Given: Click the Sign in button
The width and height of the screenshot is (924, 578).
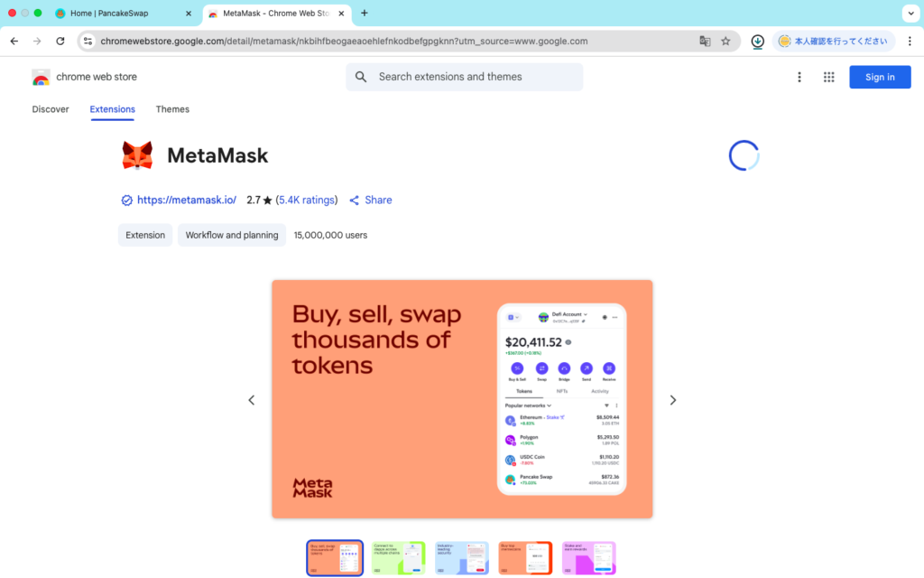Looking at the screenshot, I should (x=879, y=78).
